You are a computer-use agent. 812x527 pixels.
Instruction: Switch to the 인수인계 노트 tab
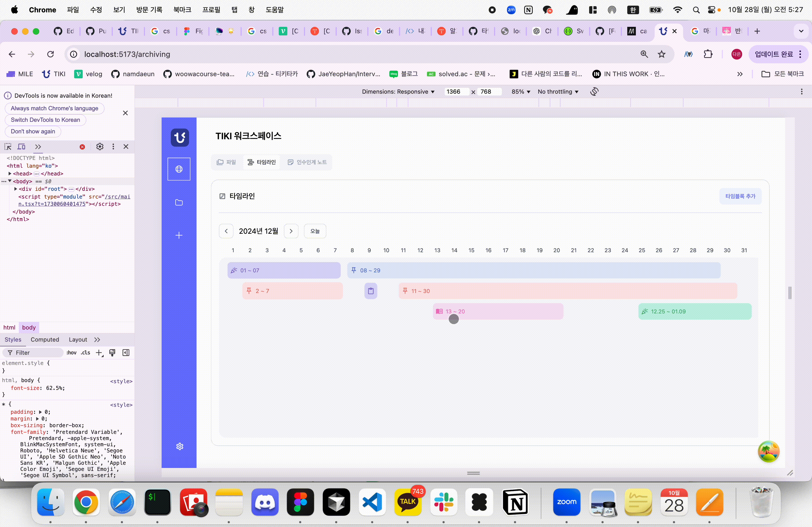click(x=307, y=162)
